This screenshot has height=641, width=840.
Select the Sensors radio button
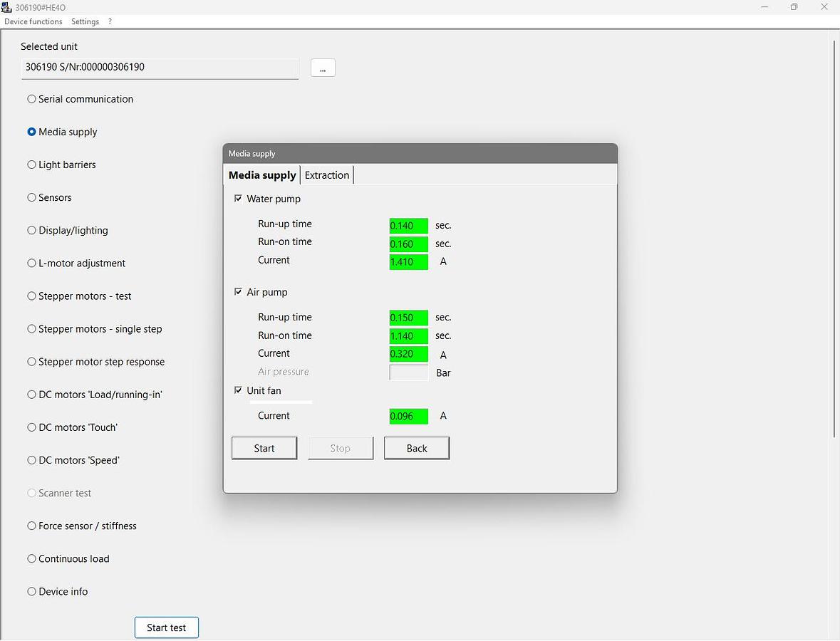31,197
